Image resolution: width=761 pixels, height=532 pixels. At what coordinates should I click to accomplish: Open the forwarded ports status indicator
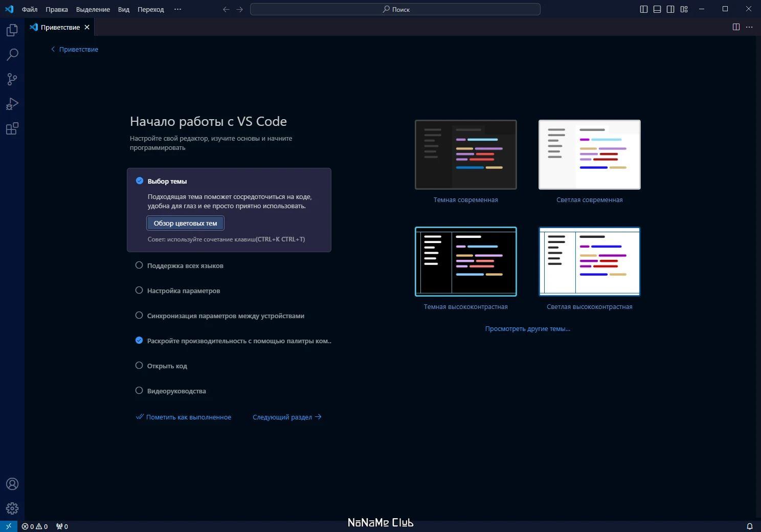(x=62, y=526)
